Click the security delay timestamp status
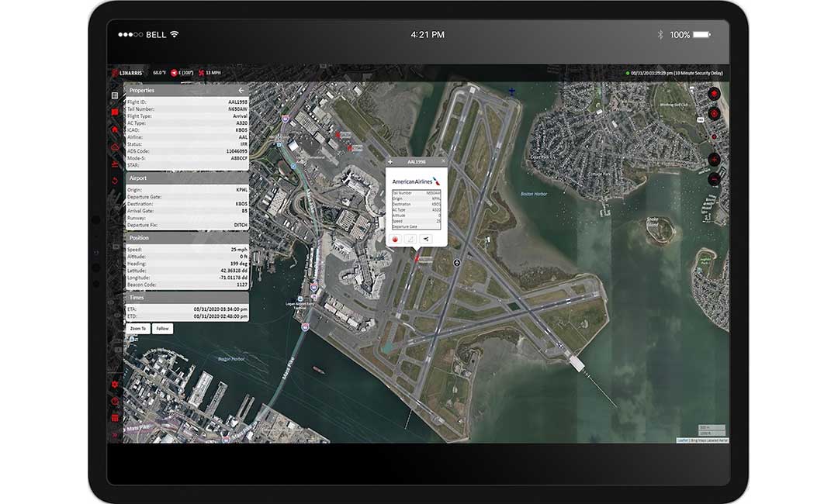 pos(674,73)
